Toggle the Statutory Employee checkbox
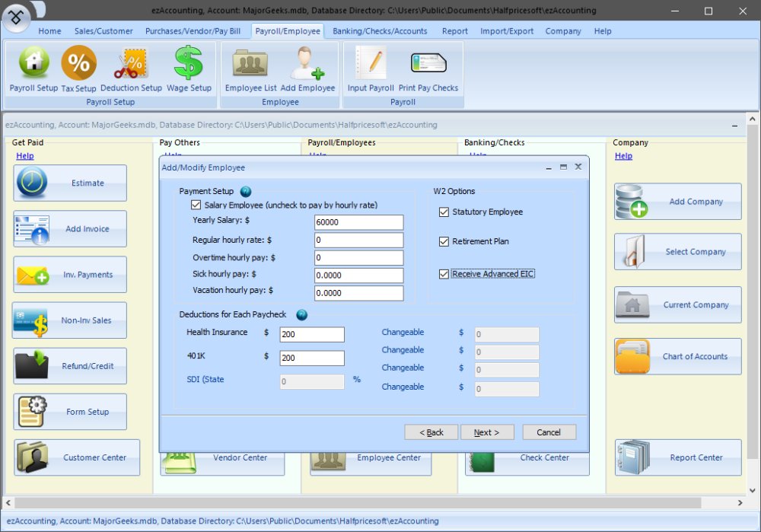This screenshot has width=761, height=532. [x=444, y=212]
